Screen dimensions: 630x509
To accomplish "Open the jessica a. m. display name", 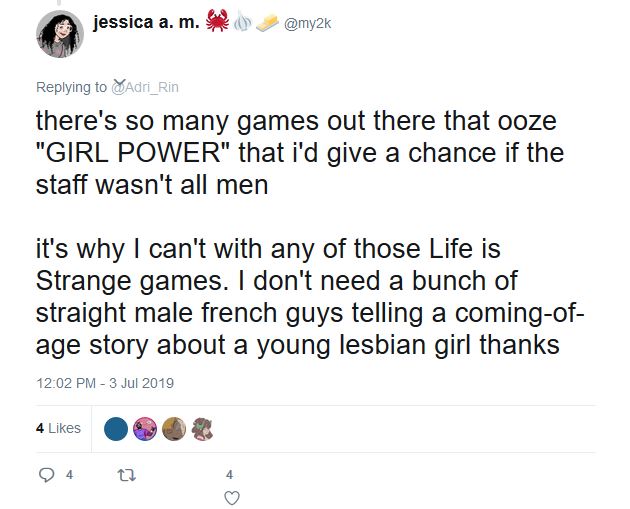I will [x=147, y=23].
